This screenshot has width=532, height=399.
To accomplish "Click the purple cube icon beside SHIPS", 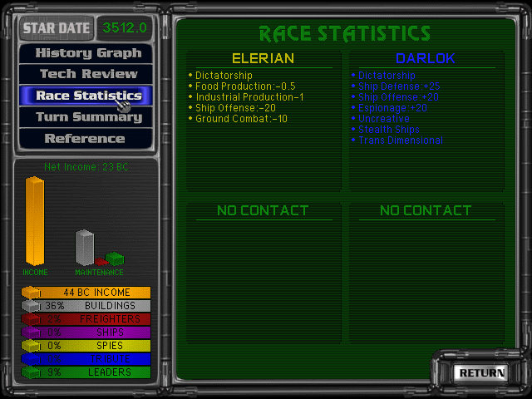I will pyautogui.click(x=31, y=332).
